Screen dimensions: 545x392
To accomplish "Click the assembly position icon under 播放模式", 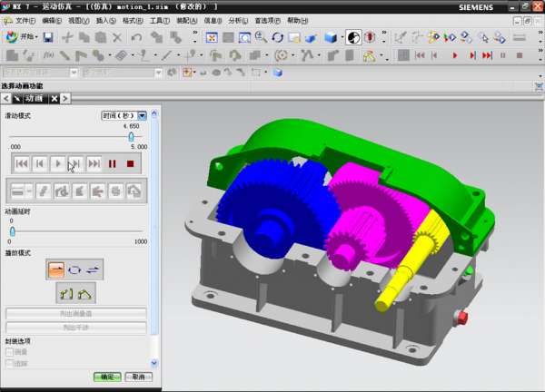I will point(84,294).
